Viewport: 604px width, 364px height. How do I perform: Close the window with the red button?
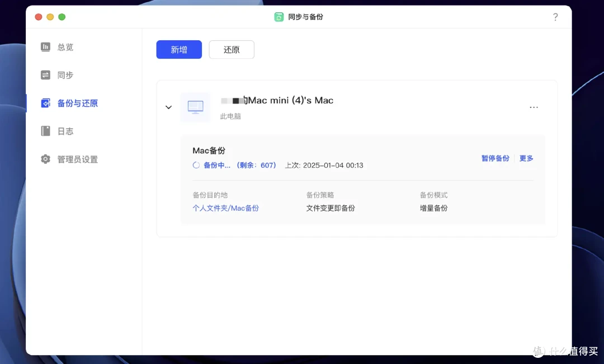click(x=39, y=17)
